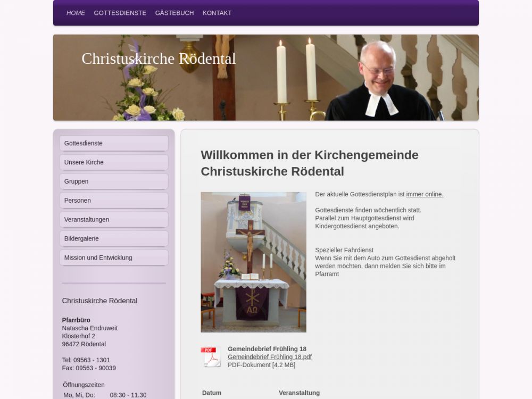532x399 pixels.
Task: Click the Christuskirche Rödental banner title
Action: tap(159, 59)
